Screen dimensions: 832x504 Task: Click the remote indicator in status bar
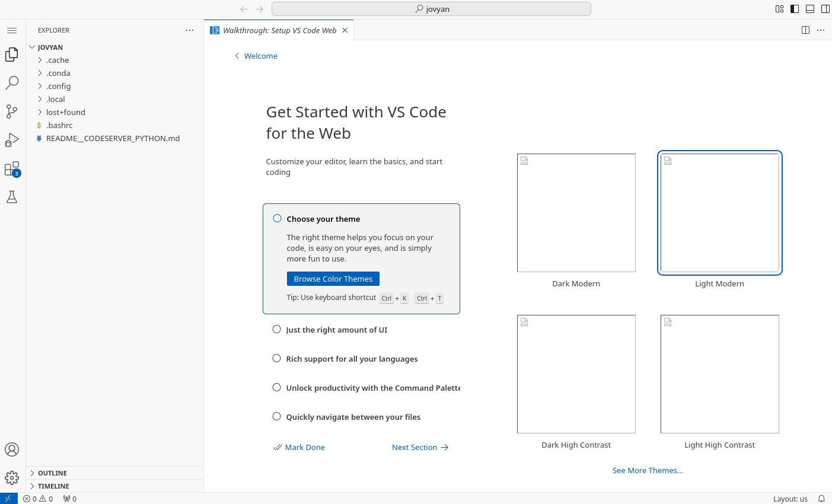click(9, 499)
